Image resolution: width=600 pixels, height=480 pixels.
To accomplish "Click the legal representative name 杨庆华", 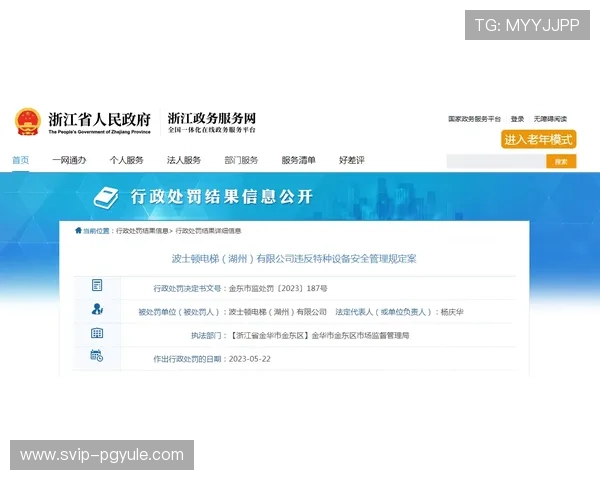I will click(452, 312).
